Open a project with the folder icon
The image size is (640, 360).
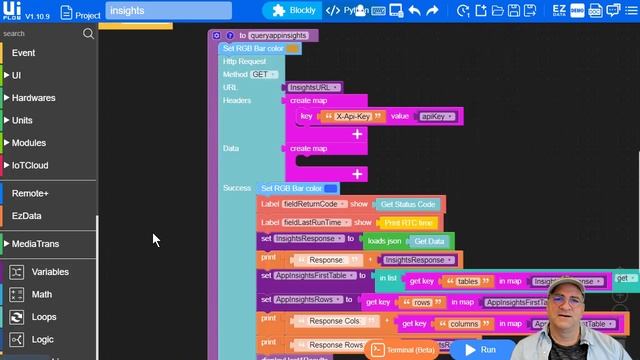click(x=497, y=11)
